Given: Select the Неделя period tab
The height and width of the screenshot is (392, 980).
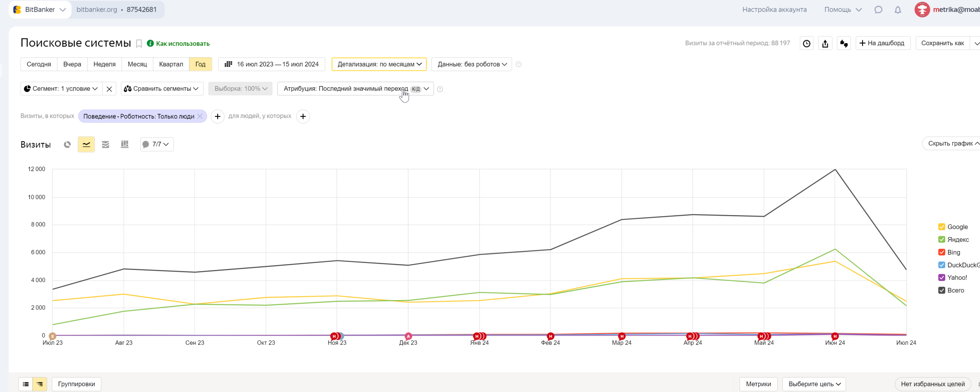Looking at the screenshot, I should 104,64.
